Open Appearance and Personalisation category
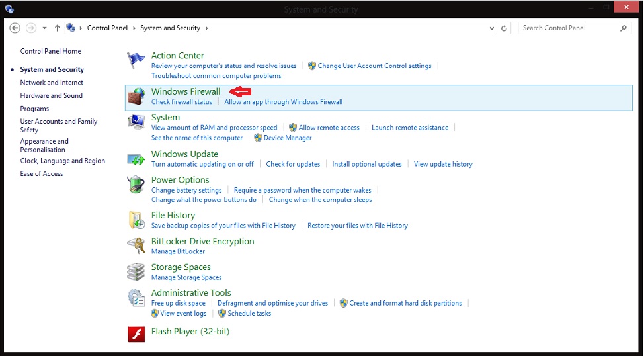Screen dimensions: 644x356 coord(44,145)
